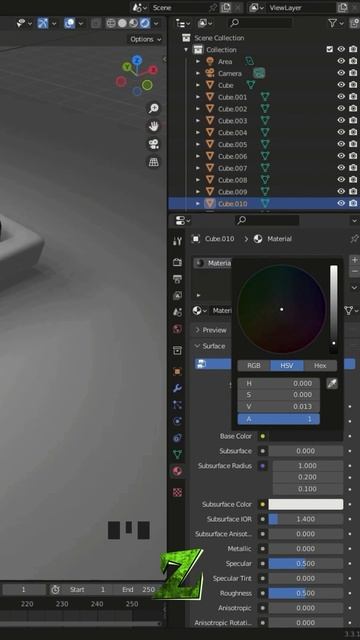The height and width of the screenshot is (640, 360).
Task: Click the Subsurface Color white swatch
Action: tap(306, 504)
